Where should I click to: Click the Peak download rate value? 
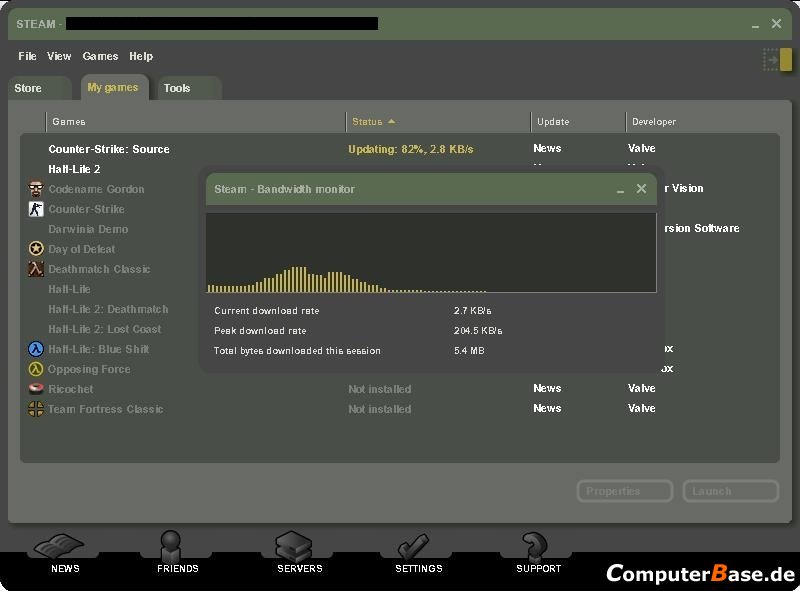478,331
